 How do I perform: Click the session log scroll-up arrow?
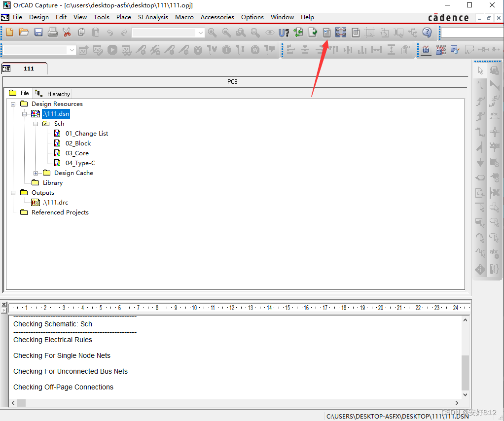coord(465,320)
